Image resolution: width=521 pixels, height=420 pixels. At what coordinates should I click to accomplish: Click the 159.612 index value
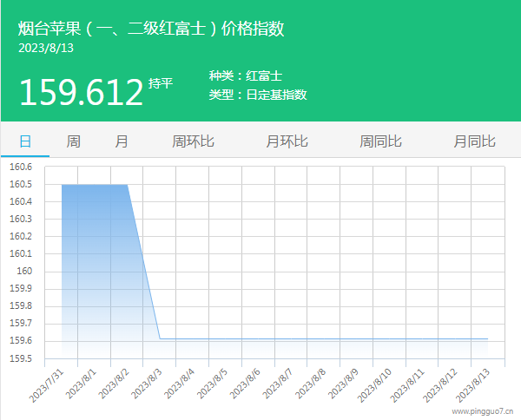point(81,92)
